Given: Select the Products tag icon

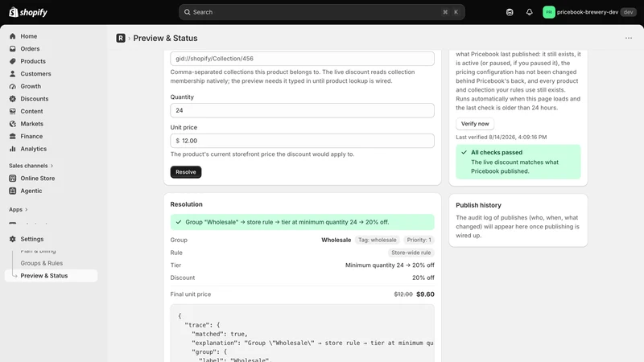Looking at the screenshot, I should point(13,61).
